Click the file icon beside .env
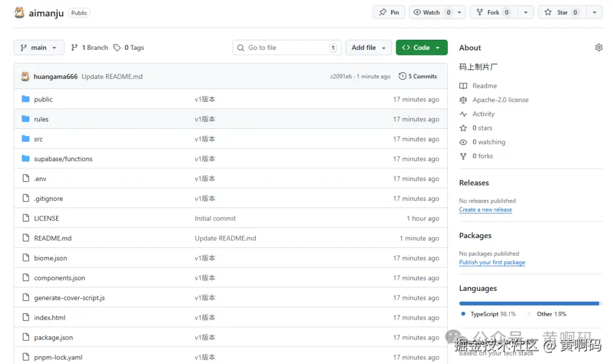The image size is (613, 364). click(x=26, y=179)
